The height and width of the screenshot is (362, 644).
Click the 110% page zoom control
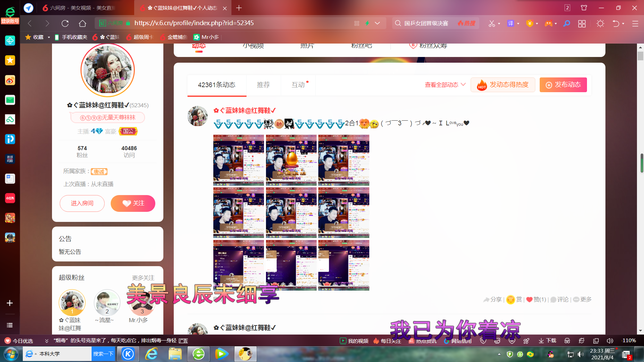click(x=629, y=341)
